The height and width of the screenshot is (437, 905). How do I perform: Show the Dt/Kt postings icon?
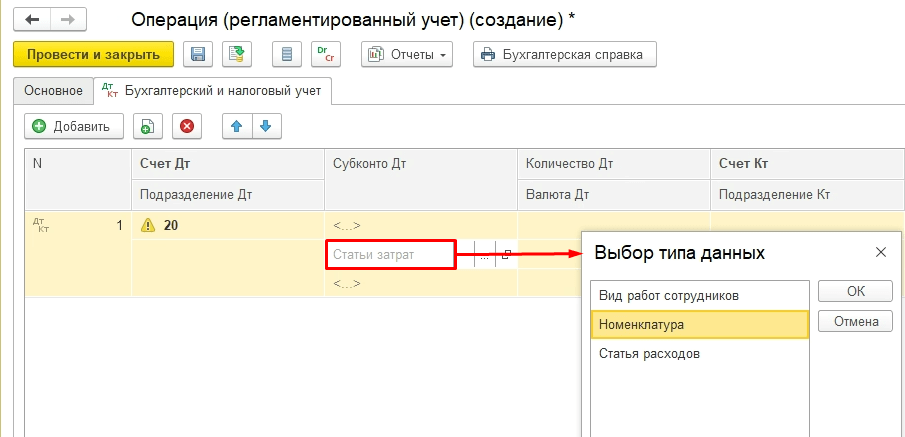[324, 55]
